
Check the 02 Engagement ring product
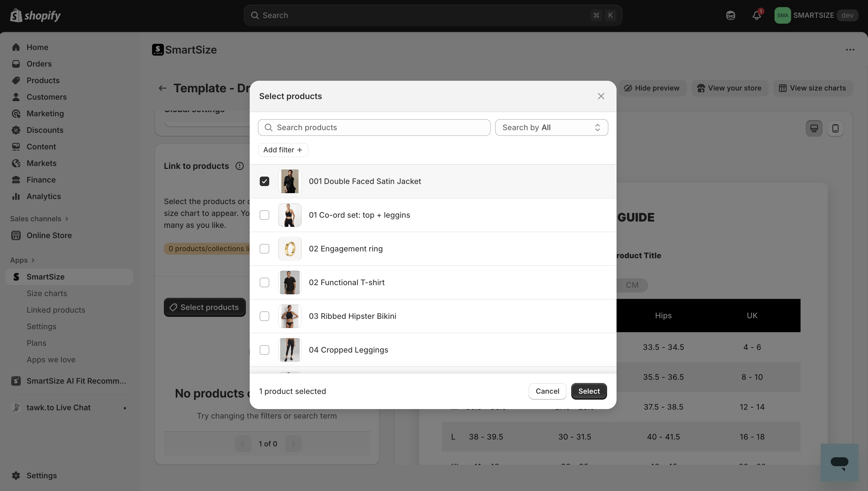(264, 249)
